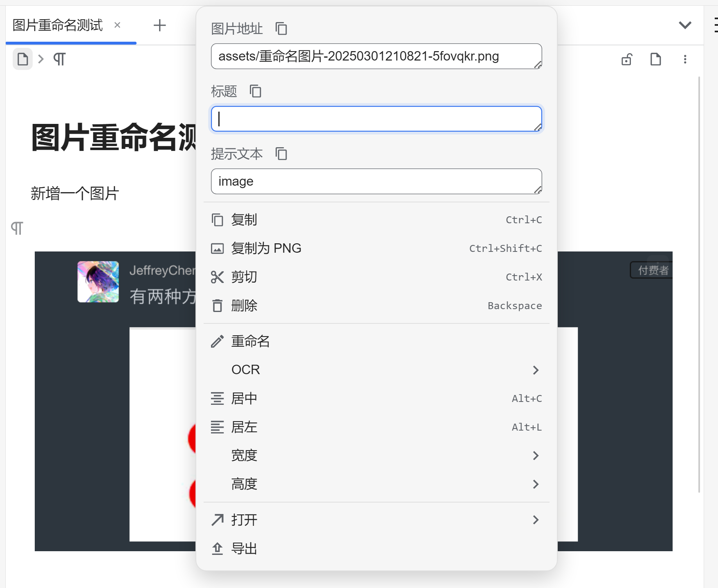Expand the OCR submenu
This screenshot has height=588, width=718.
tap(376, 370)
